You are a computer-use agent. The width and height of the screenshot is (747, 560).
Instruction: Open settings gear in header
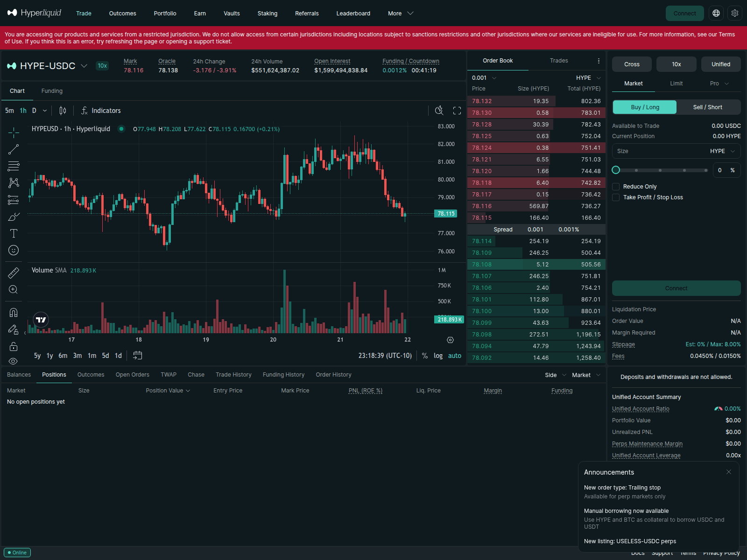coord(735,13)
